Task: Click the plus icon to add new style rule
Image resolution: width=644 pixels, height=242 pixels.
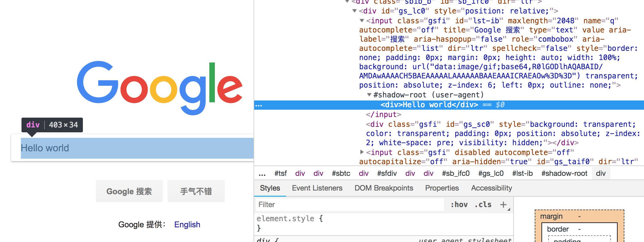Action: coord(503,205)
